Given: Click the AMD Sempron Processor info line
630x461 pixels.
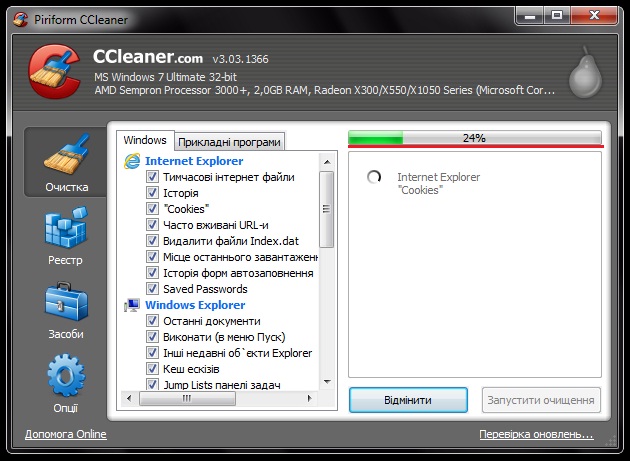Looking at the screenshot, I should coord(325,90).
